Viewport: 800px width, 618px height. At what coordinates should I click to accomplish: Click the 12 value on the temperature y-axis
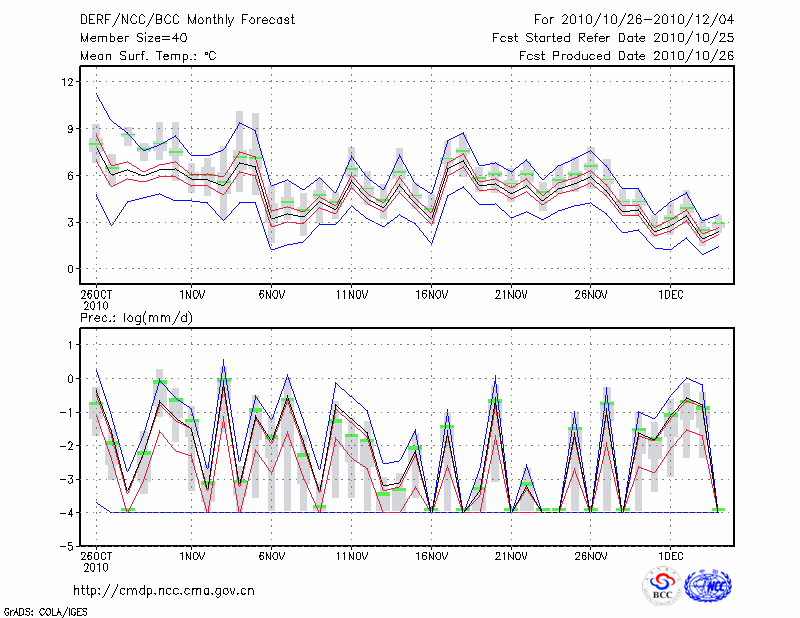(68, 82)
